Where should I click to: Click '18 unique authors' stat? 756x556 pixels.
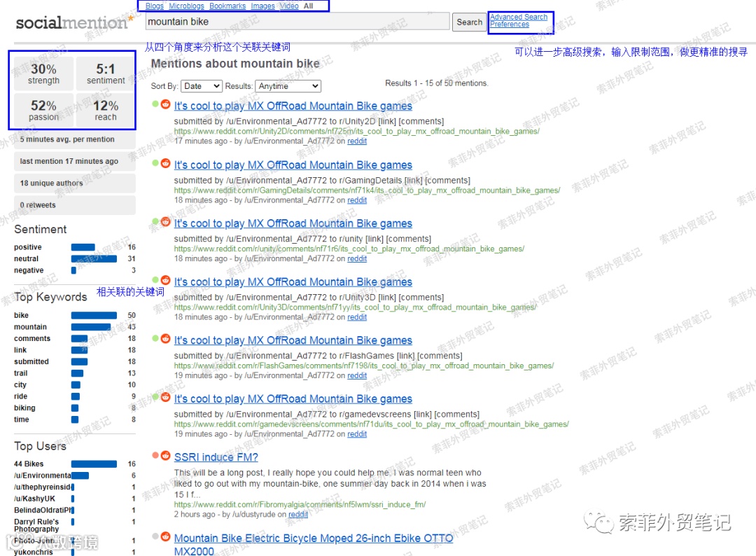pyautogui.click(x=75, y=183)
